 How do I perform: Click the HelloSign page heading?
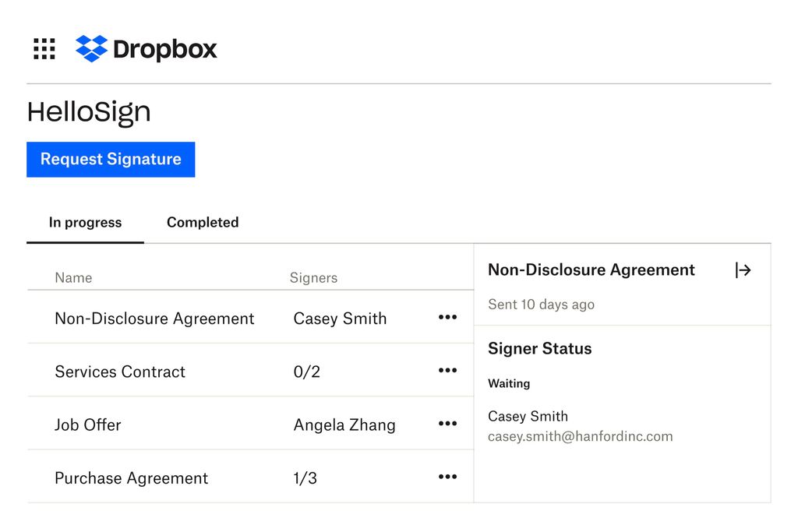89,111
